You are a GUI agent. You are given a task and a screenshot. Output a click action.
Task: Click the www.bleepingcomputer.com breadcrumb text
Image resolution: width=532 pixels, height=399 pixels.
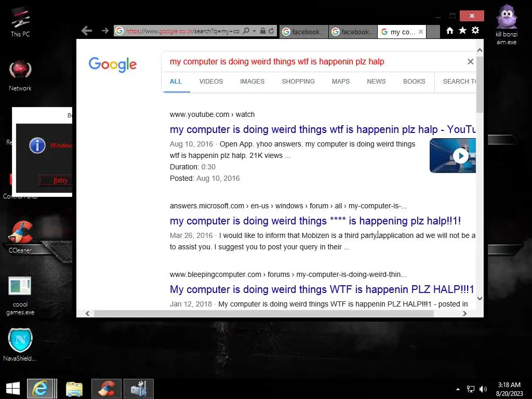coord(288,274)
